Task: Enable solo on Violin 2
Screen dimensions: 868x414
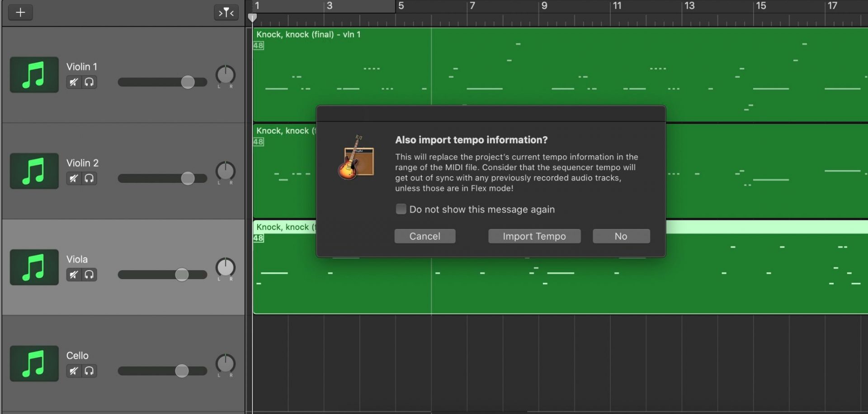Action: pyautogui.click(x=89, y=178)
